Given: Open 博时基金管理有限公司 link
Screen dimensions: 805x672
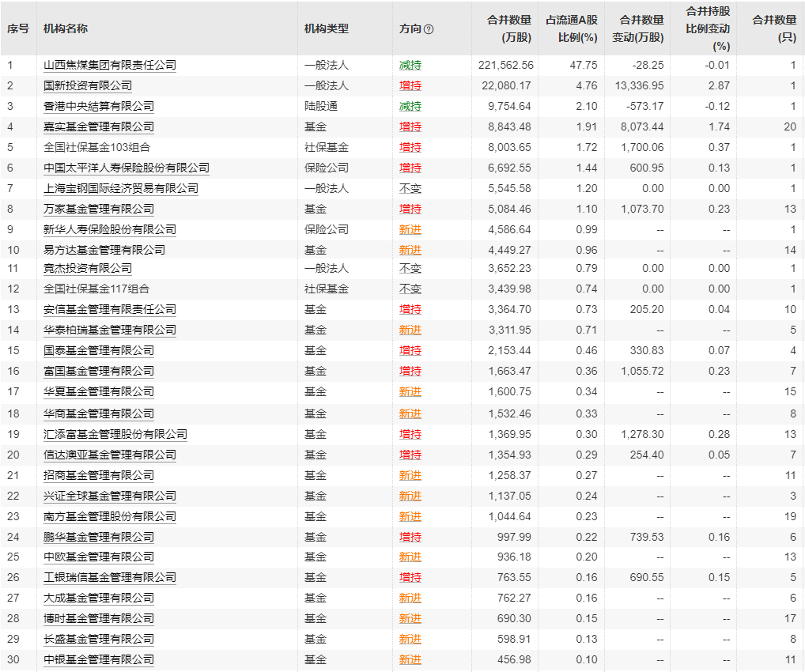Looking at the screenshot, I should point(99,618).
